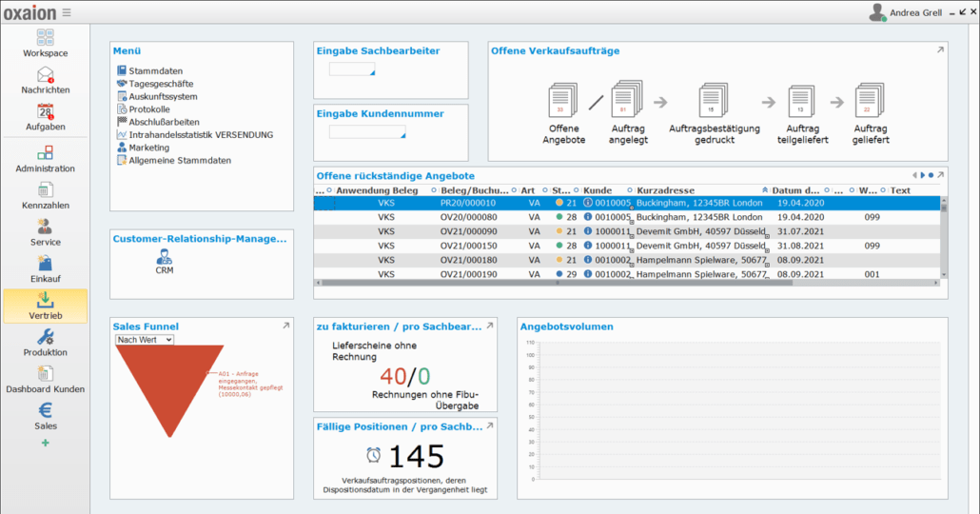Select row OV21/000180
Viewport: 980px width, 514px height.
pos(628,260)
